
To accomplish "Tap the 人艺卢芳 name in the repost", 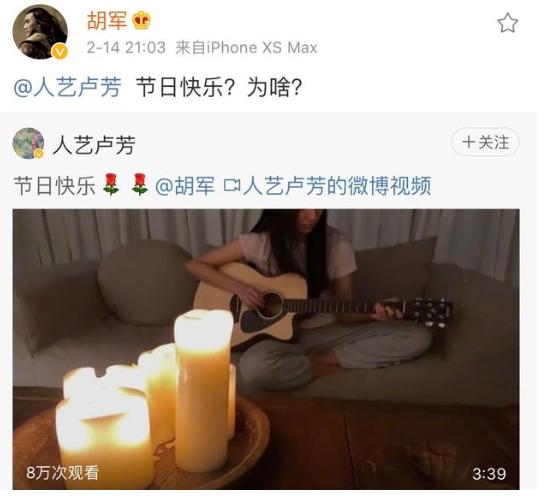I will point(94,145).
